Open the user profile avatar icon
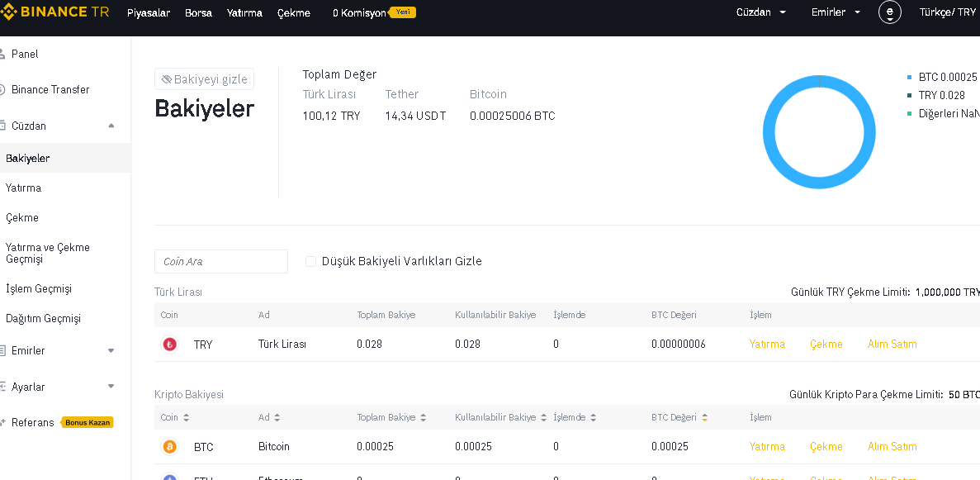The width and height of the screenshot is (980, 480). [x=889, y=12]
